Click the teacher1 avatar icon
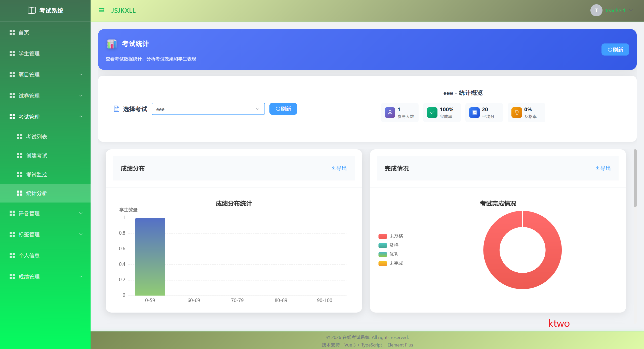Screen dimensions: 644x349 [596, 10]
